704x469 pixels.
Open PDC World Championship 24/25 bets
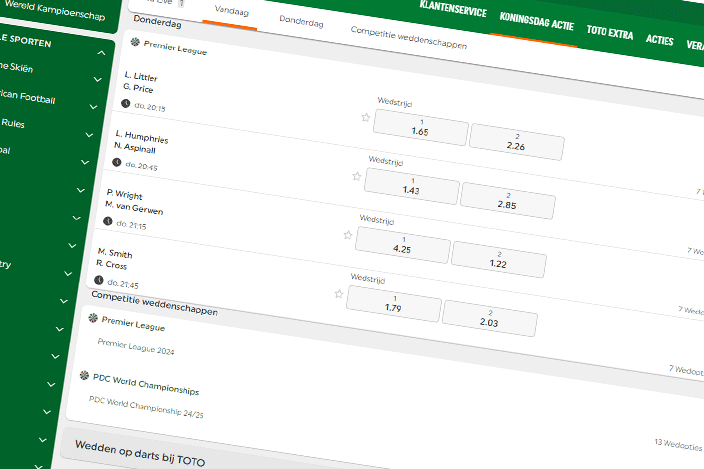pyautogui.click(x=146, y=407)
